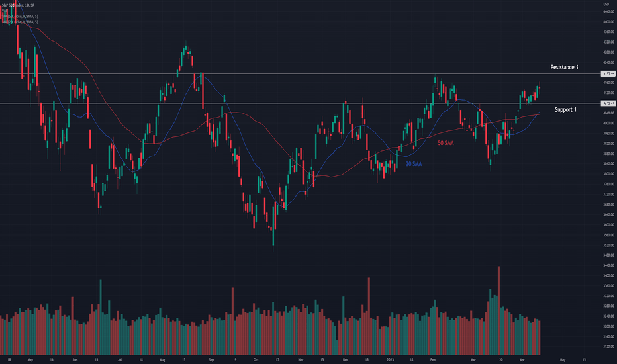Click the USD currency label on price axis
617x364 pixels.
coord(606,5)
